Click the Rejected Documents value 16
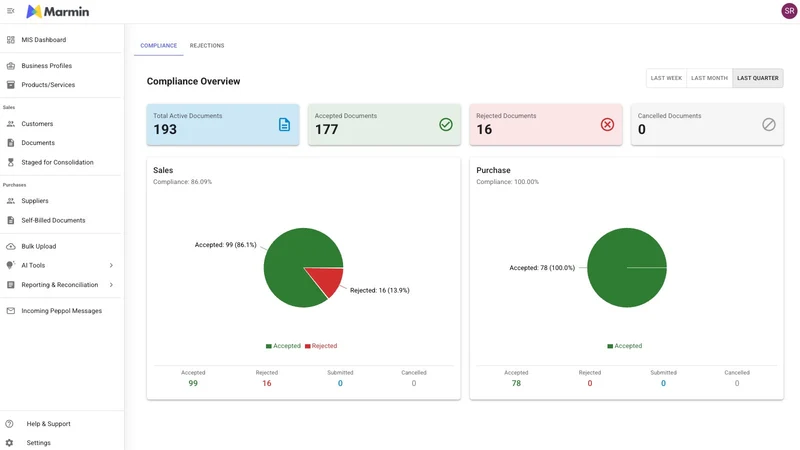The width and height of the screenshot is (800, 450). click(x=484, y=130)
